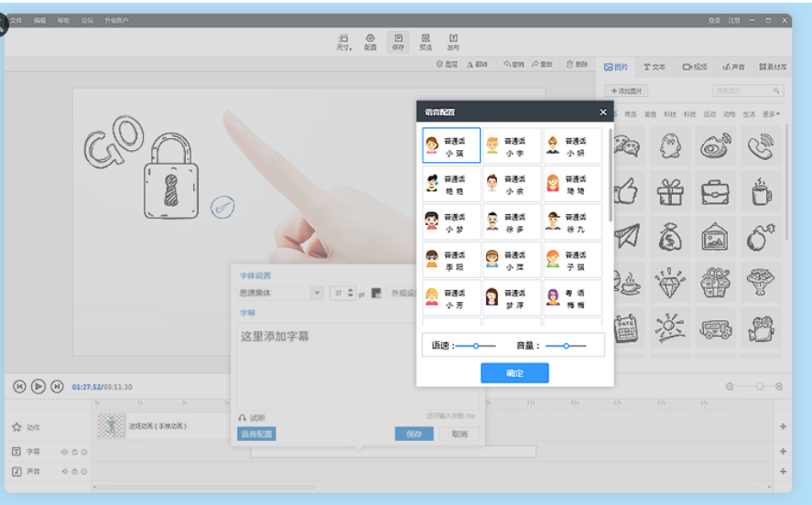This screenshot has height=505, width=812.
Task: Play the timeline with play button
Action: pos(38,386)
